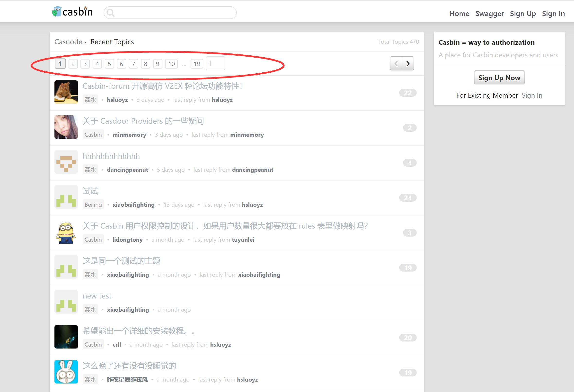Click the search magnifier icon
This screenshot has height=392, width=574.
click(110, 12)
